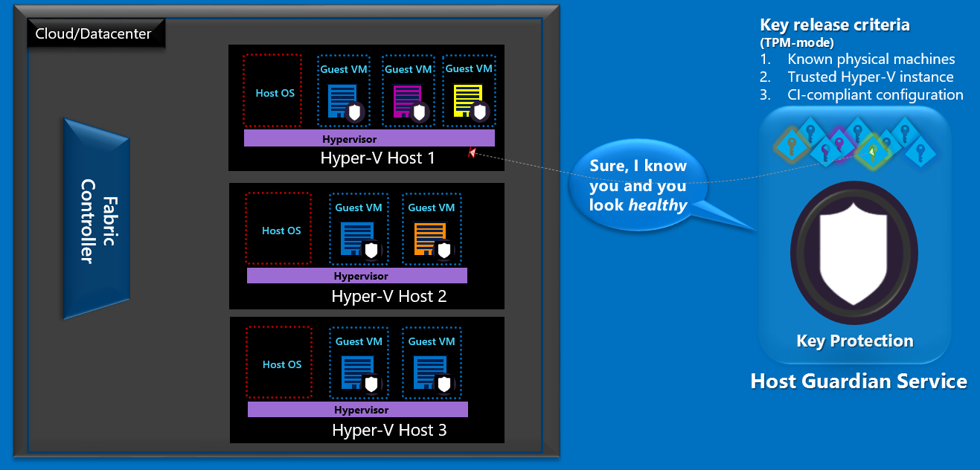980x470 pixels.
Task: Click the Cloud/Datacenter label
Action: (x=95, y=33)
